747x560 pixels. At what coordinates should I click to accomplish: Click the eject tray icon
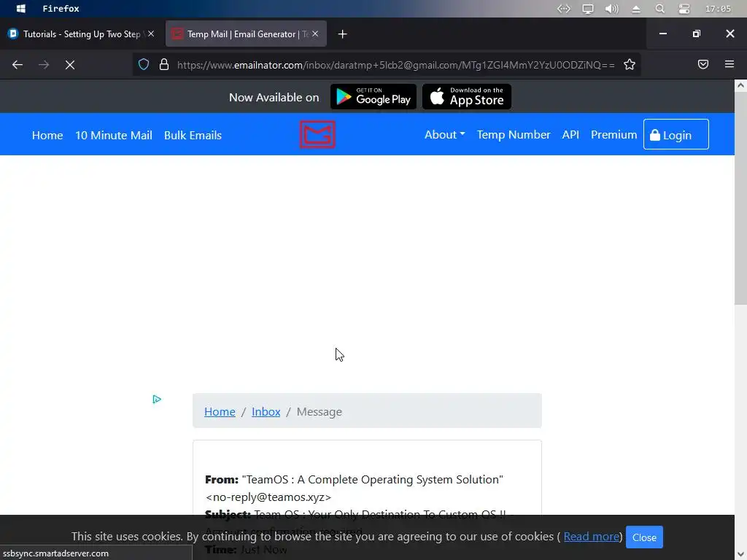click(x=636, y=9)
